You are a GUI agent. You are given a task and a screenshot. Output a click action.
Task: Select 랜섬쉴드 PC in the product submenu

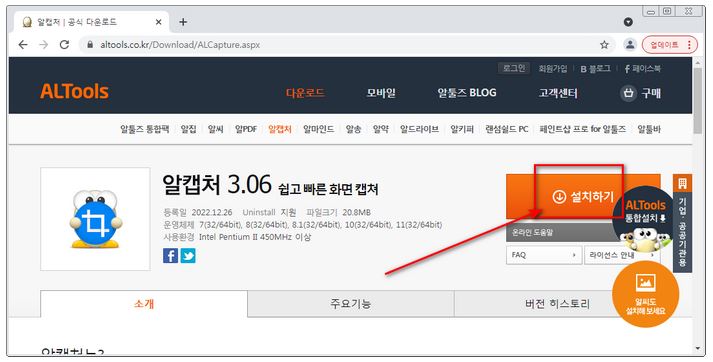pyautogui.click(x=507, y=129)
